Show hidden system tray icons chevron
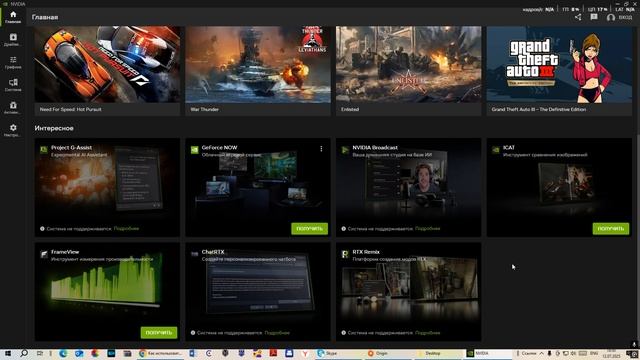 click(x=542, y=353)
